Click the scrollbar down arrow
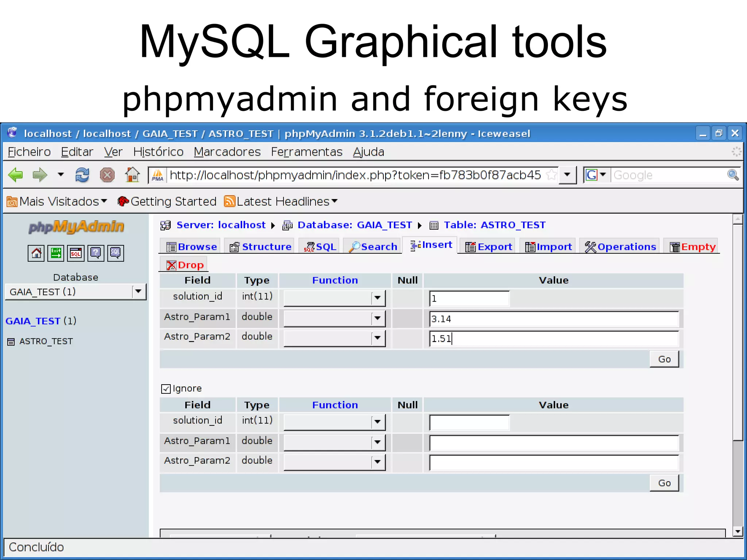The image size is (747, 560). click(738, 532)
